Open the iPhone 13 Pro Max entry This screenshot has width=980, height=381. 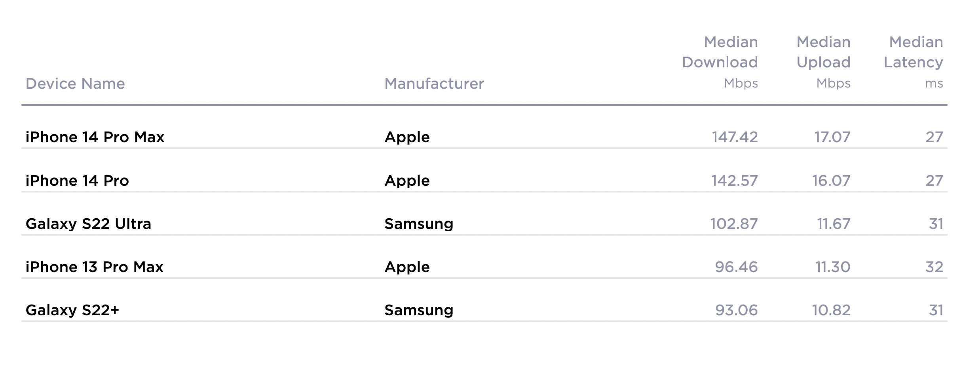click(95, 267)
